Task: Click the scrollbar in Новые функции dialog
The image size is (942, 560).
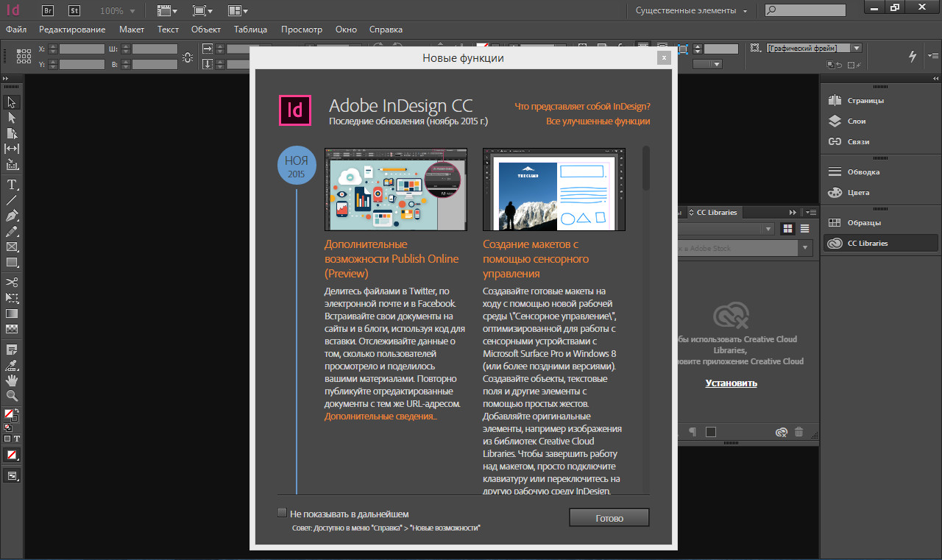Action: pos(646,169)
